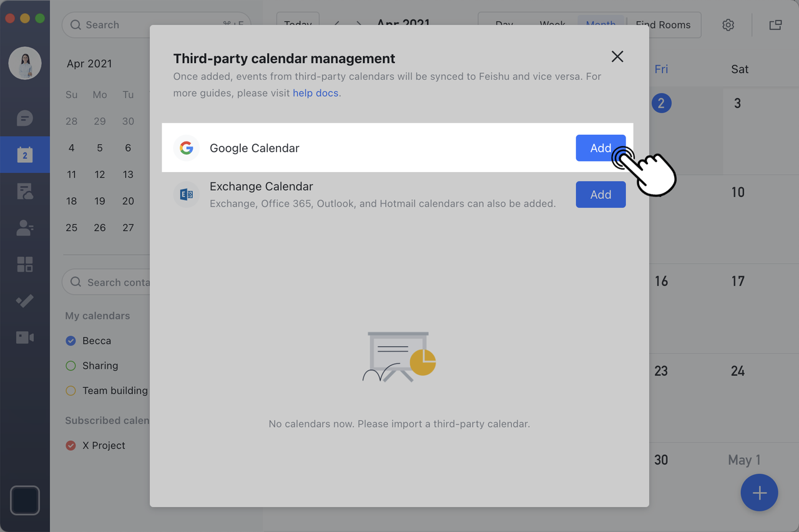
Task: Click the user profile avatar
Action: tap(25, 63)
